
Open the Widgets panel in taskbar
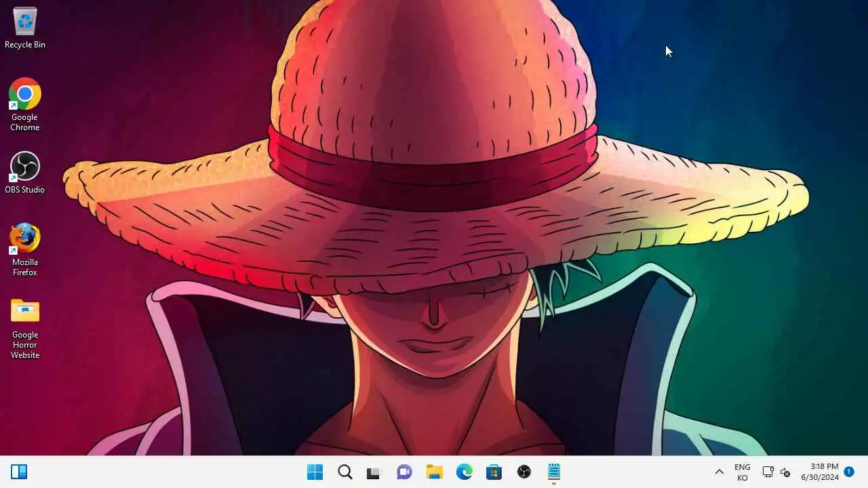(x=19, y=472)
